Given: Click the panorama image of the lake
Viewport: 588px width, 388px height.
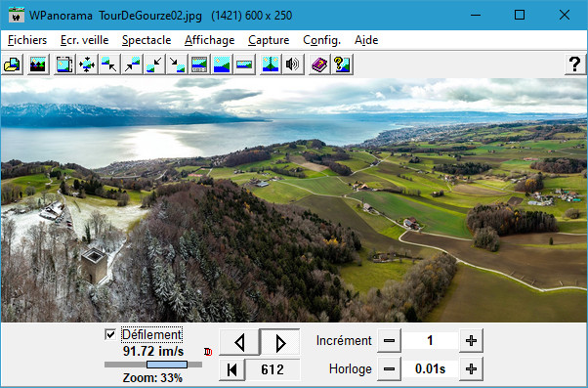Looking at the screenshot, I should tap(294, 200).
